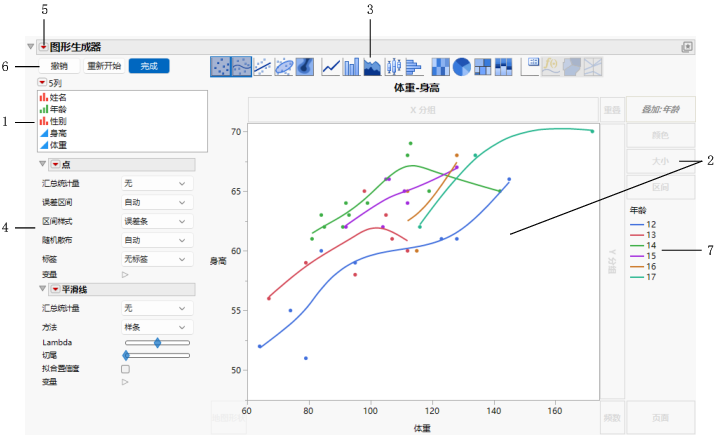Open 汇总统计量 dropdown under 平滑线 section
This screenshot has width=722, height=436.
pyautogui.click(x=157, y=308)
